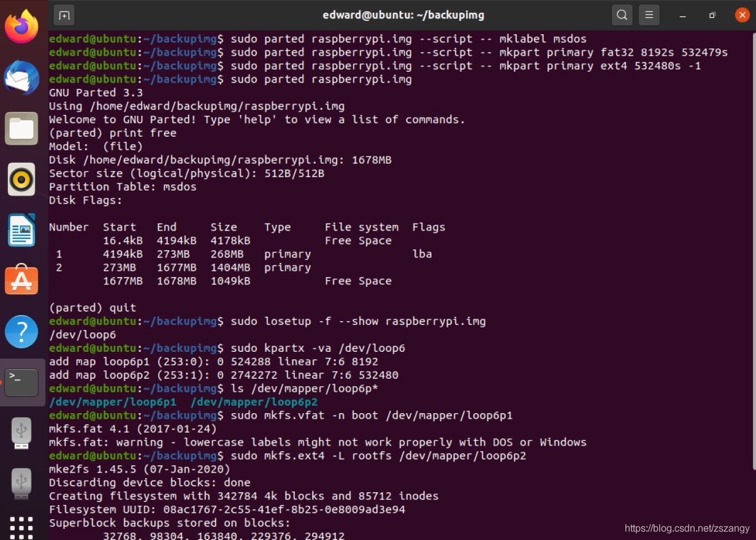Open Ubuntu Software store icon

[21, 281]
